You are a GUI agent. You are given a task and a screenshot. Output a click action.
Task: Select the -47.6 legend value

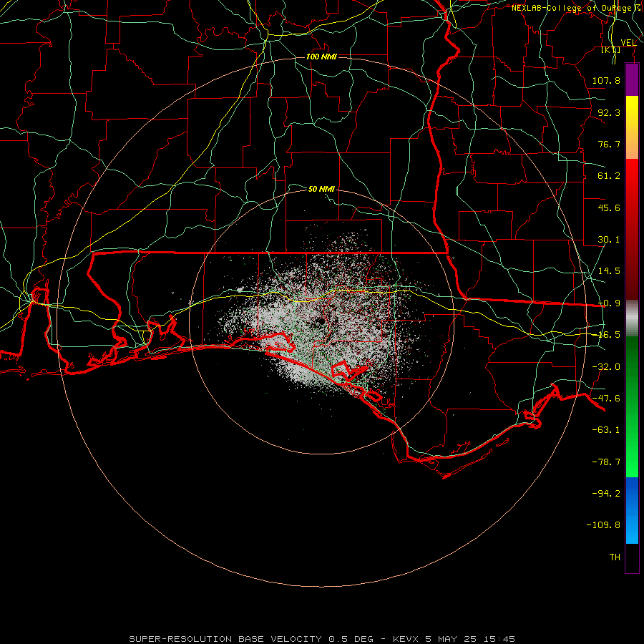coord(606,399)
